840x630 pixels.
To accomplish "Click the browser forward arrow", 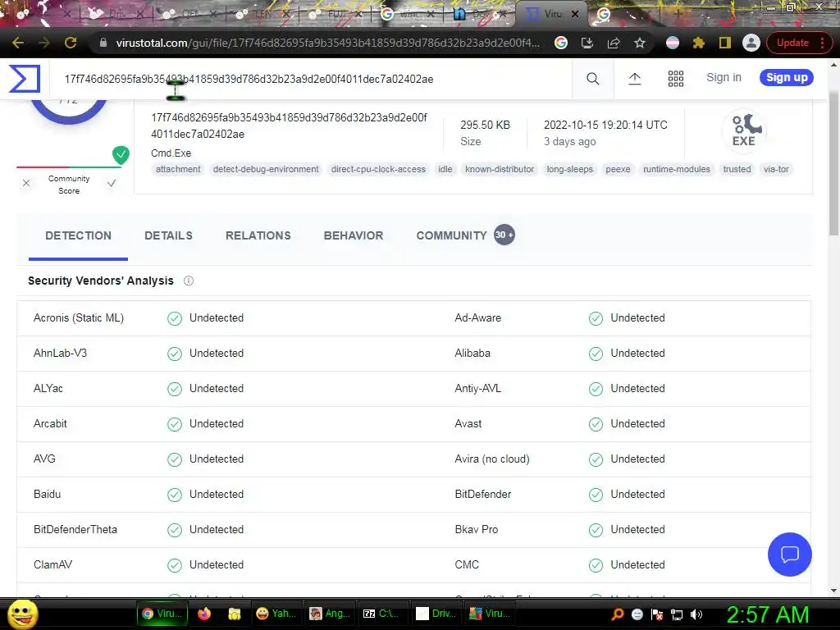I will point(44,43).
